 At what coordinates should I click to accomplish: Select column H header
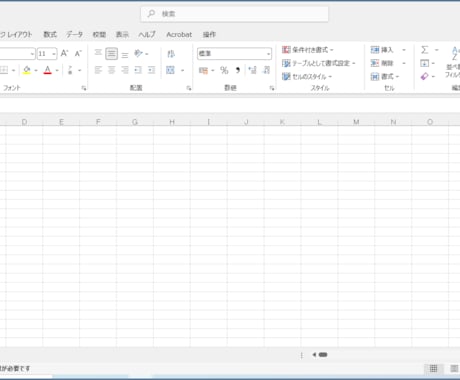172,122
